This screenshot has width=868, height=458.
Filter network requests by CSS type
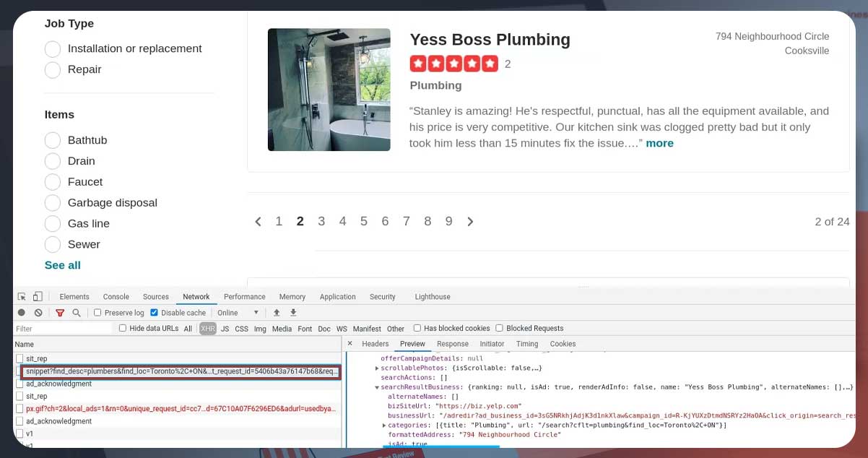242,329
